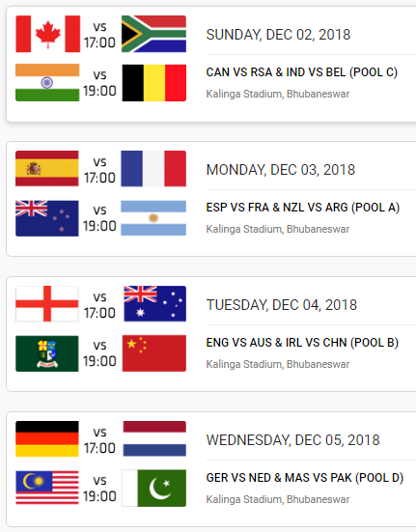Select the China flag
Image resolution: width=416 pixels, height=532 pixels.
153,353
